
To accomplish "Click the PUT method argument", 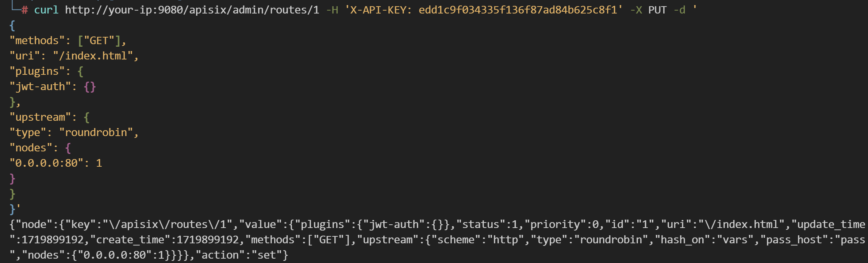I will (657, 10).
